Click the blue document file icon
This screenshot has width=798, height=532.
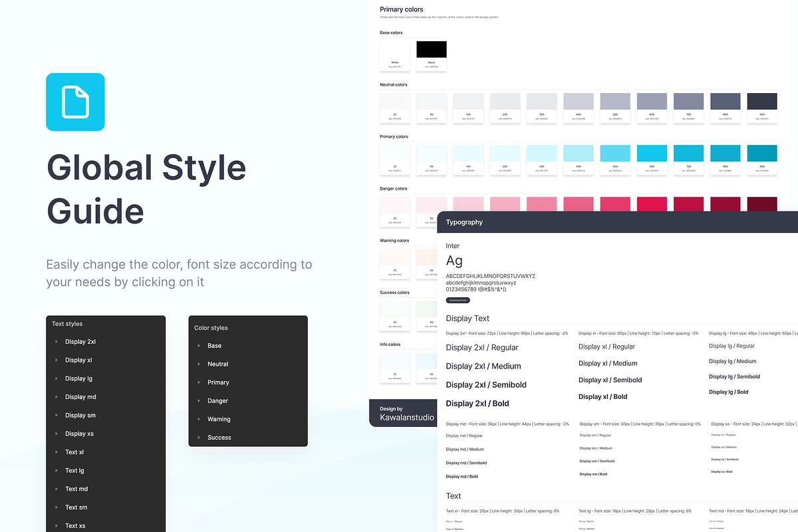pyautogui.click(x=75, y=102)
